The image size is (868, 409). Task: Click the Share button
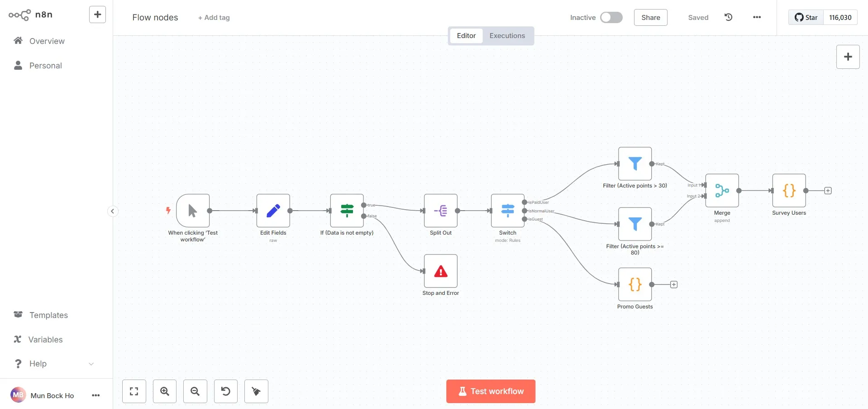(650, 17)
